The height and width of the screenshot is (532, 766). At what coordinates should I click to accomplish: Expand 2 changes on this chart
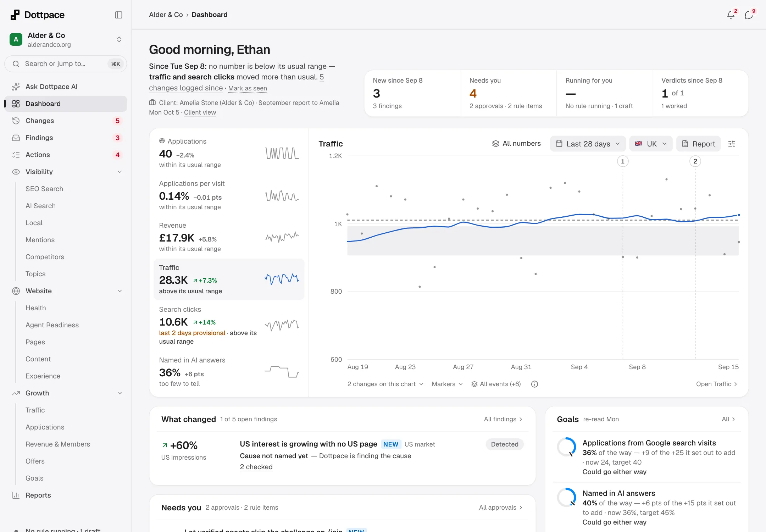click(385, 384)
